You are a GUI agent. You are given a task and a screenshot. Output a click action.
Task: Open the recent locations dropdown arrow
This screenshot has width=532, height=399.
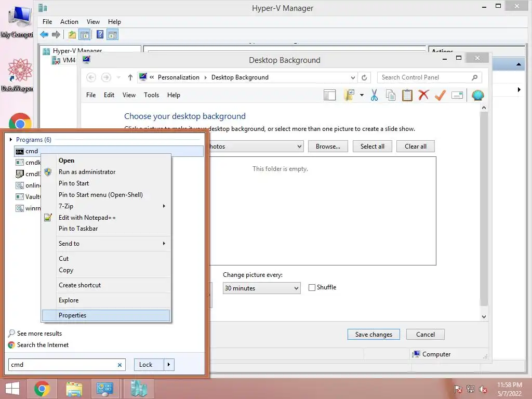(x=118, y=77)
